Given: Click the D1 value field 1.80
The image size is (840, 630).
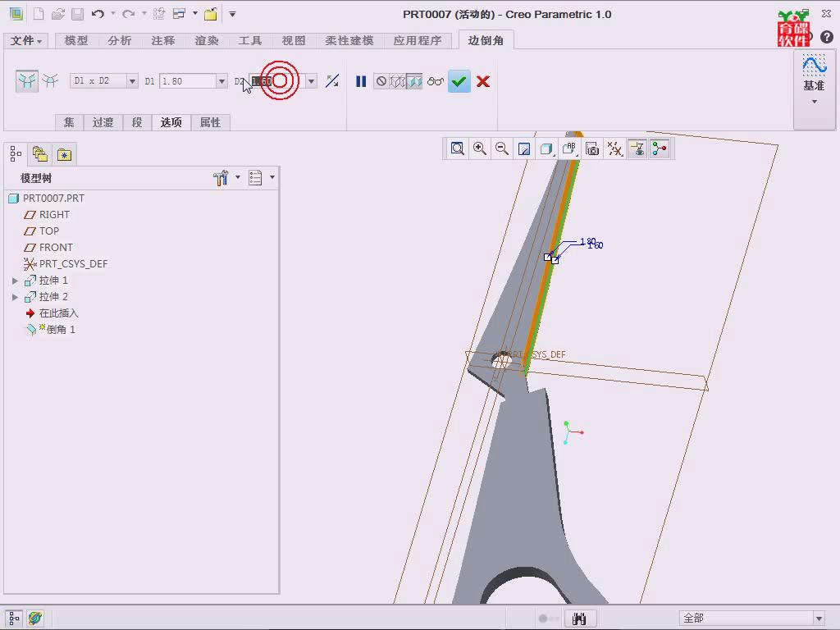Looking at the screenshot, I should (x=188, y=81).
